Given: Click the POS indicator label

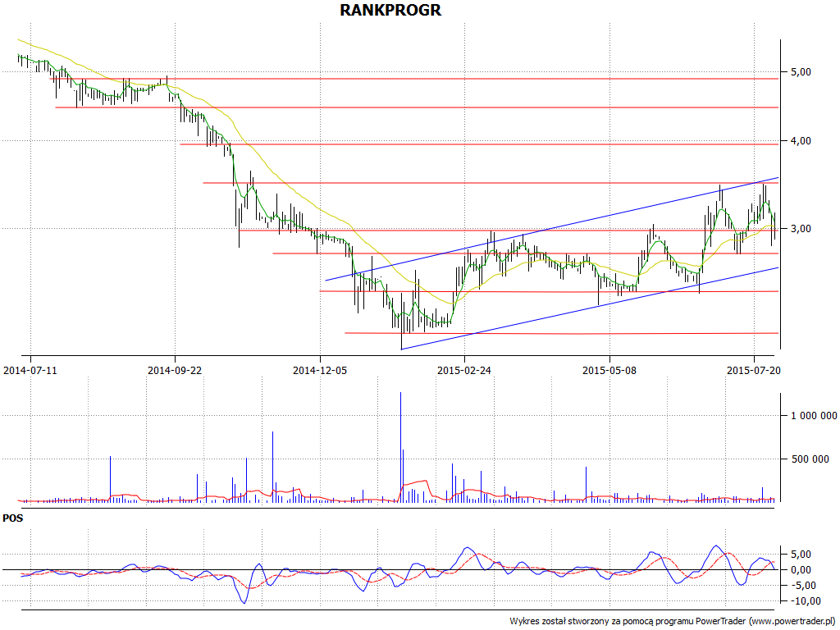Looking at the screenshot, I should (13, 518).
